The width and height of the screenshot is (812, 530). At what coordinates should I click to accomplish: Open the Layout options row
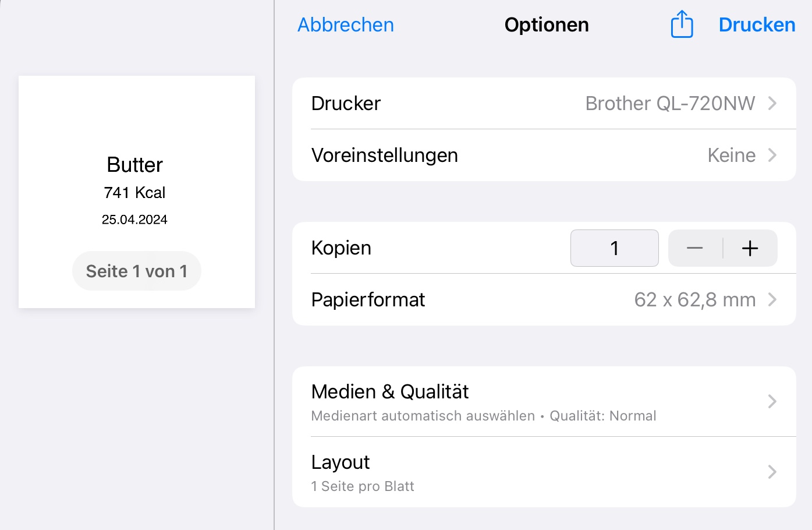(x=544, y=472)
